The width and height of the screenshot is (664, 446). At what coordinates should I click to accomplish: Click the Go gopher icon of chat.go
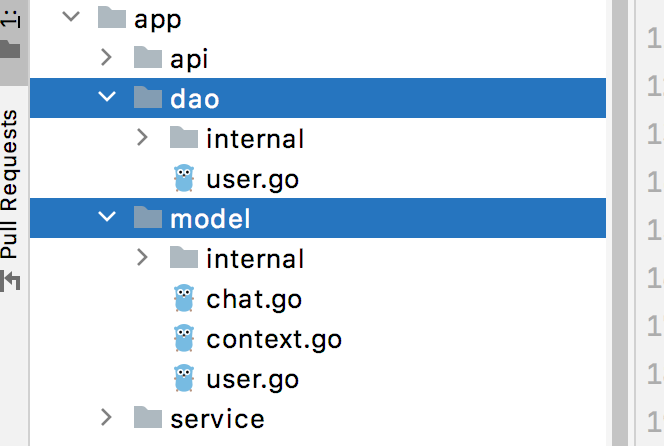(184, 298)
